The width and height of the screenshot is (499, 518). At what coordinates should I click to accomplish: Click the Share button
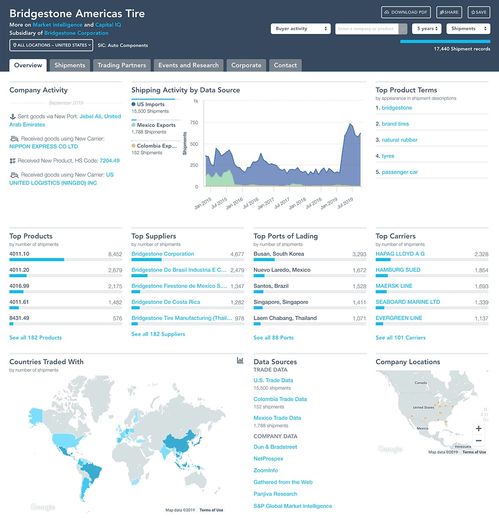449,12
